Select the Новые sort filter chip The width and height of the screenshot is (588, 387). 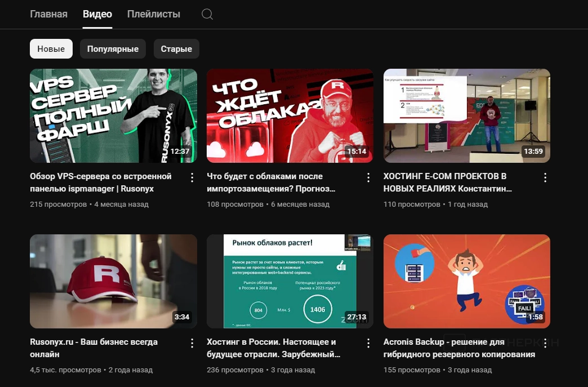[51, 49]
